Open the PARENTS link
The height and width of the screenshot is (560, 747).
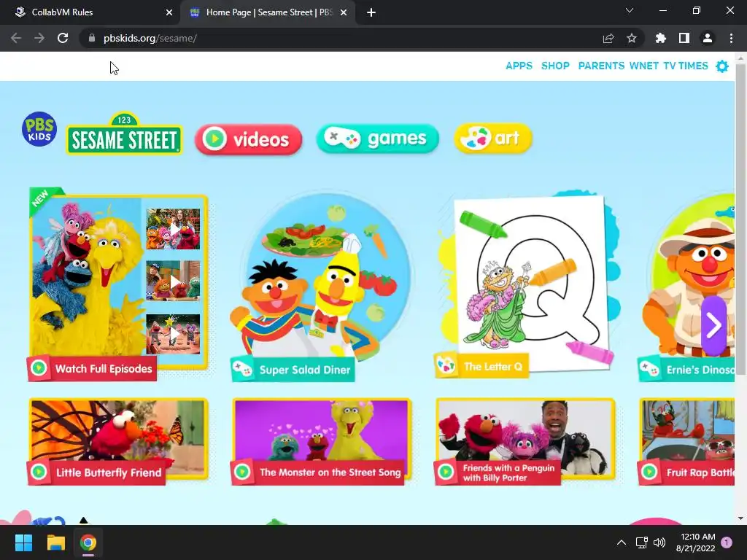[x=601, y=66]
